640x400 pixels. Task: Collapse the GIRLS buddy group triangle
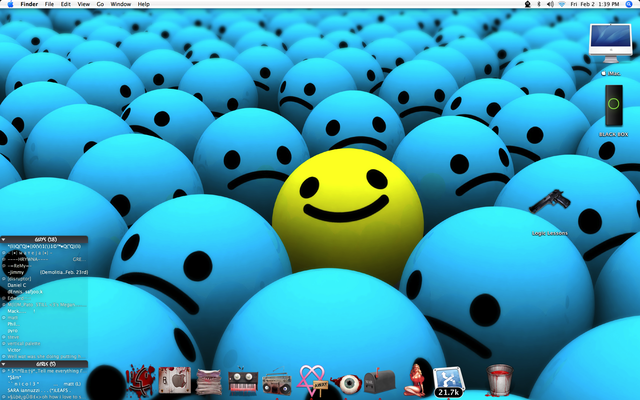point(3,364)
